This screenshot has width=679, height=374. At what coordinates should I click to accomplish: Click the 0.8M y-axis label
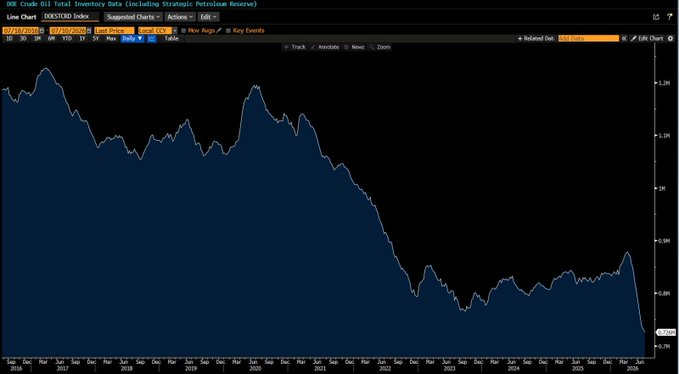coord(665,294)
